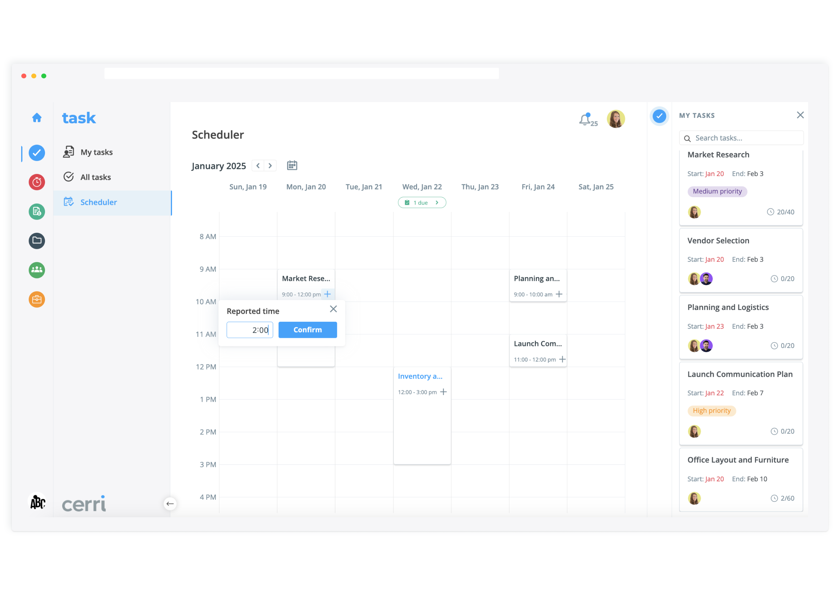This screenshot has height=616, width=840.
Task: Close the Reported time popup
Action: click(x=333, y=309)
